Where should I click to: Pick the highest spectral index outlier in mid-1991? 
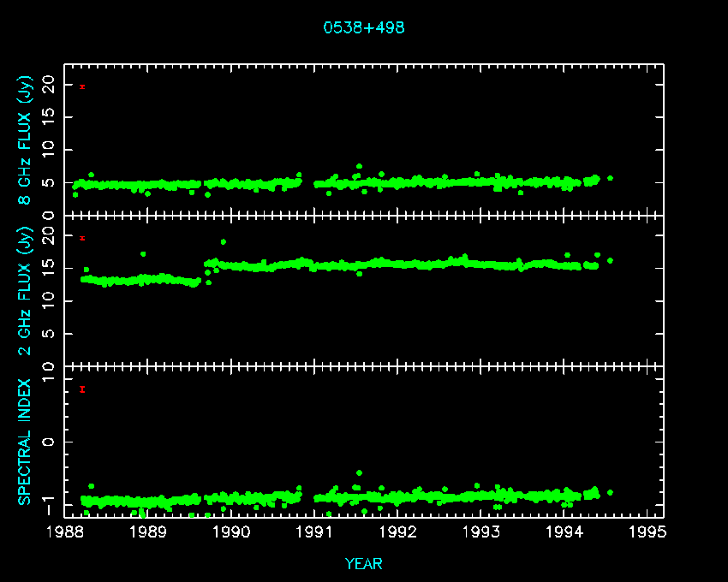pos(359,472)
